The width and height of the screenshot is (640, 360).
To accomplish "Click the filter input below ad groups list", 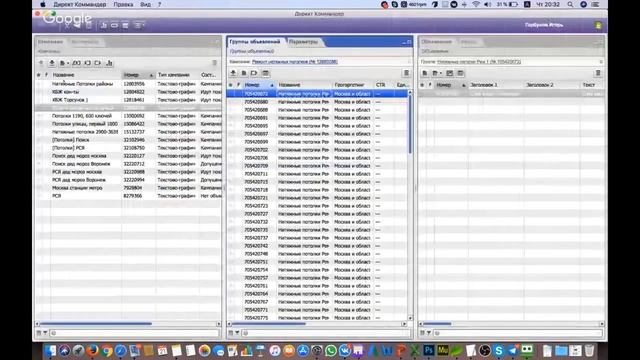I will click(327, 333).
